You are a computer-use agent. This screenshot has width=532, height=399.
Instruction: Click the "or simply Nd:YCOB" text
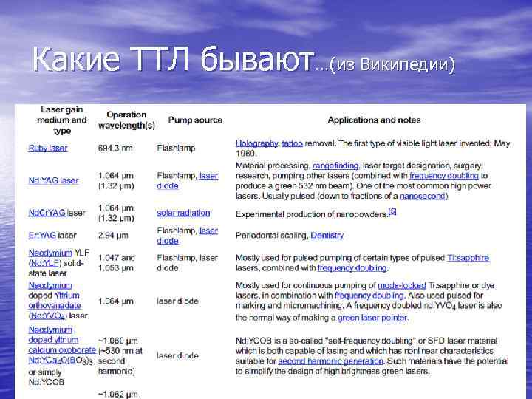(x=47, y=377)
